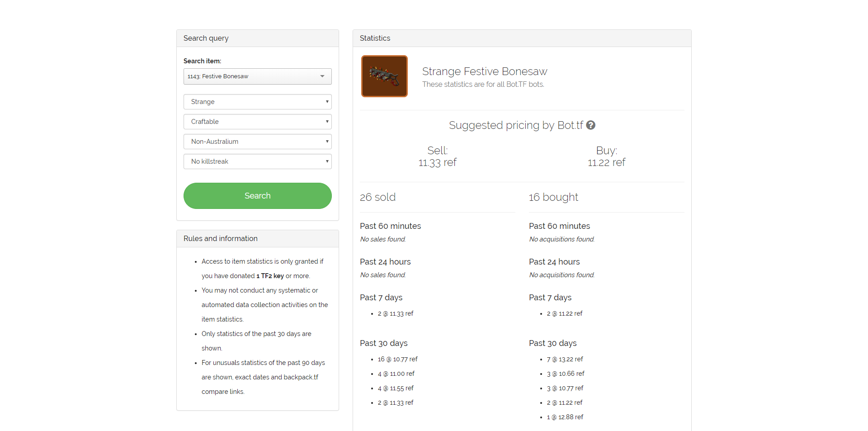Open the No killstreak dropdown
This screenshot has width=868, height=431.
(258, 161)
